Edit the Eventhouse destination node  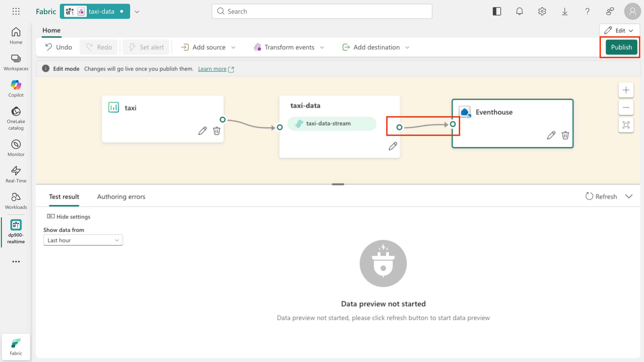coord(551,135)
